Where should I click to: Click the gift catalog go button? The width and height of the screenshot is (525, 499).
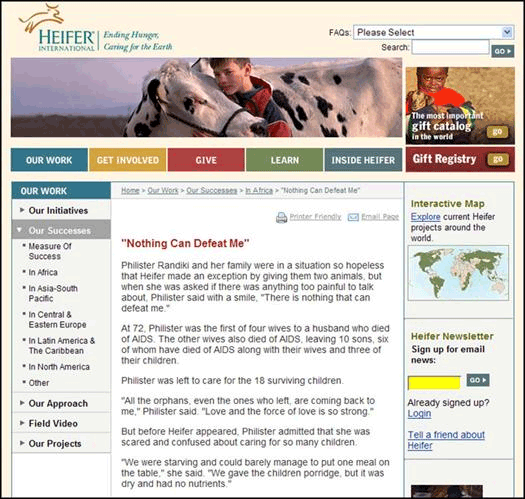497,132
